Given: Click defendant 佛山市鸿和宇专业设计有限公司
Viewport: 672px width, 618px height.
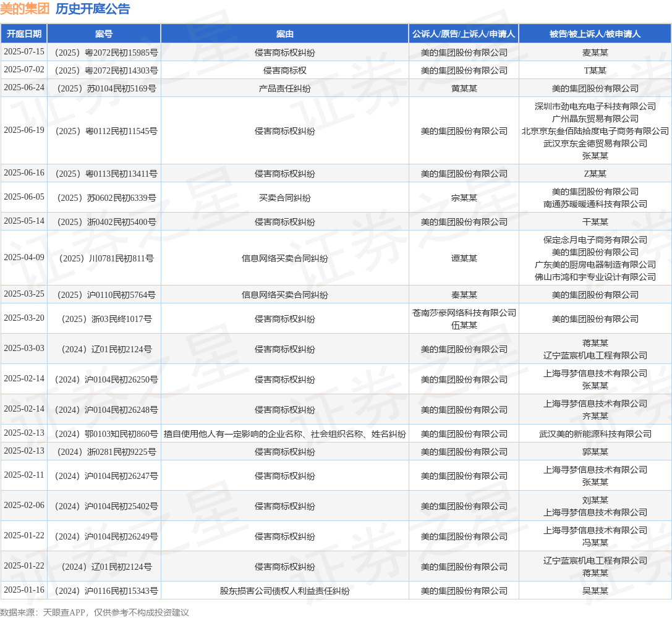Looking at the screenshot, I should click(x=595, y=277).
